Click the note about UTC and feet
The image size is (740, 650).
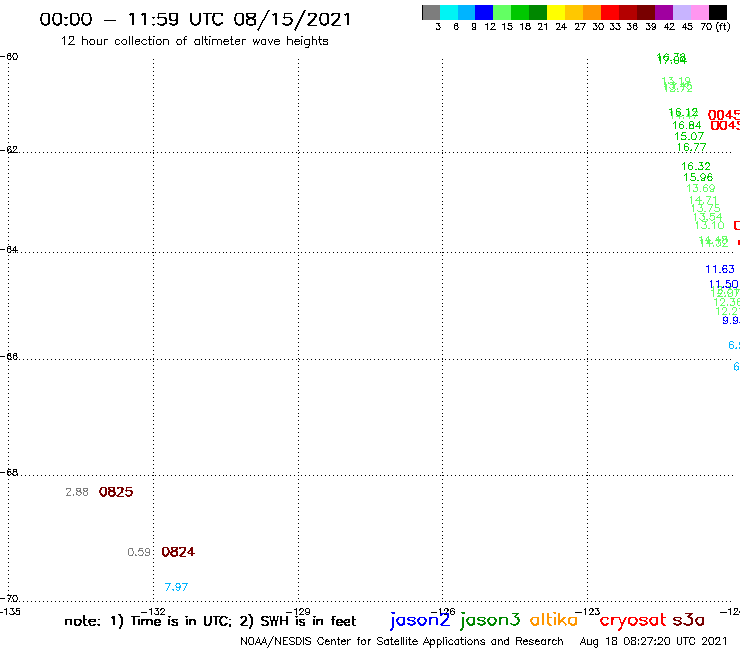[210, 621]
